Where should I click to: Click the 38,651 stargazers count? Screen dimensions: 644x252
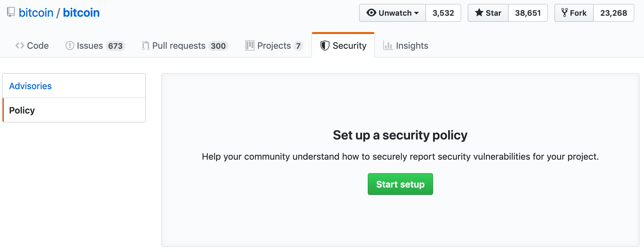point(528,13)
